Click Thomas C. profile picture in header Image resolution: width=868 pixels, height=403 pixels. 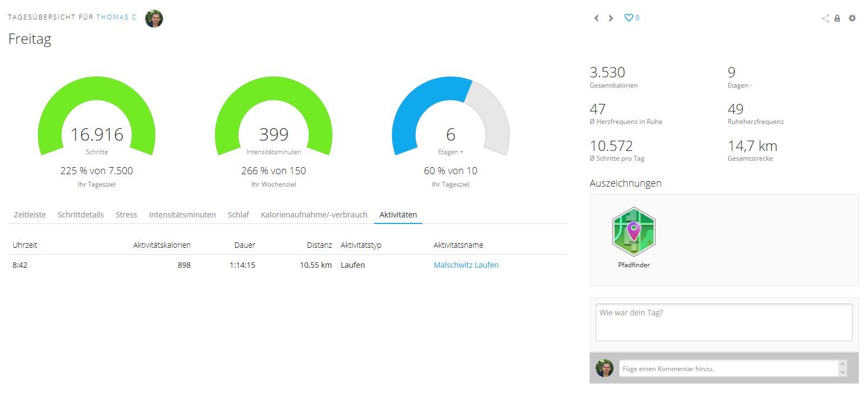coord(154,18)
